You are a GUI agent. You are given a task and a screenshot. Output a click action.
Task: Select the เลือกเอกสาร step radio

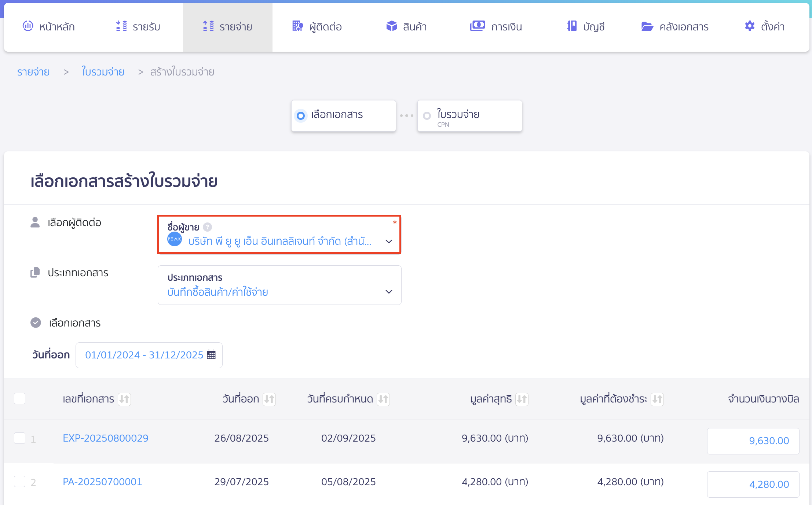click(301, 116)
